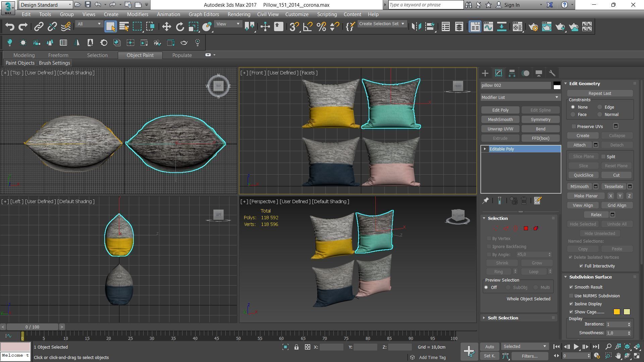
Task: Switch to Populate ribbon tab
Action: point(182,55)
